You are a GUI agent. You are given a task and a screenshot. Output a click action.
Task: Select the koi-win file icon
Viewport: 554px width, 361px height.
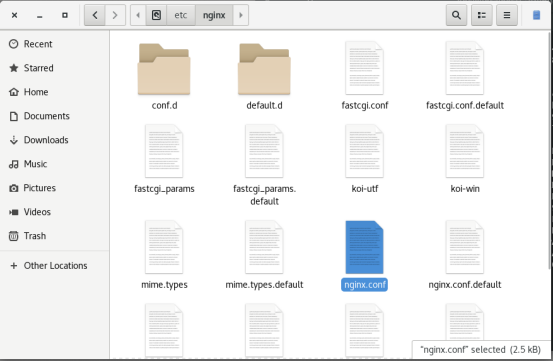(x=465, y=151)
